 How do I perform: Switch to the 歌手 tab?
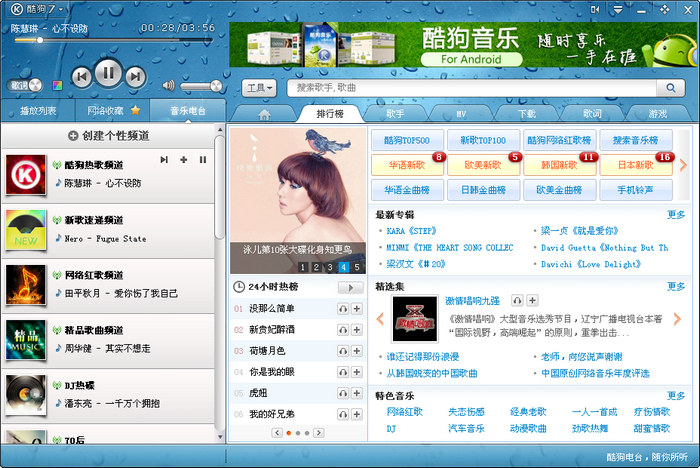(395, 114)
